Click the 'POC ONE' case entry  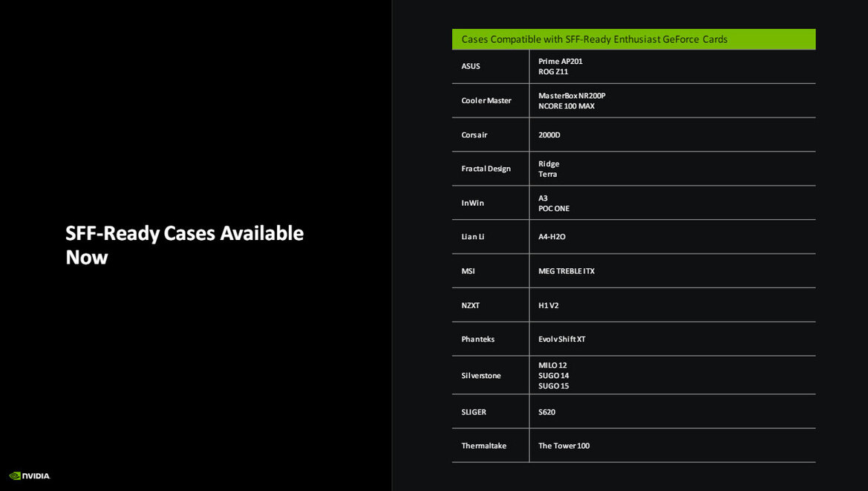click(554, 209)
